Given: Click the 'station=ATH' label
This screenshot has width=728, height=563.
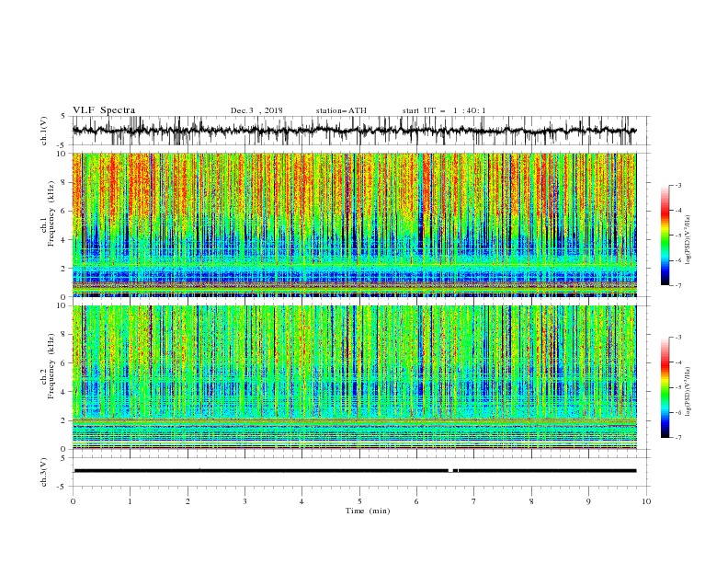Looking at the screenshot, I should pos(341,110).
